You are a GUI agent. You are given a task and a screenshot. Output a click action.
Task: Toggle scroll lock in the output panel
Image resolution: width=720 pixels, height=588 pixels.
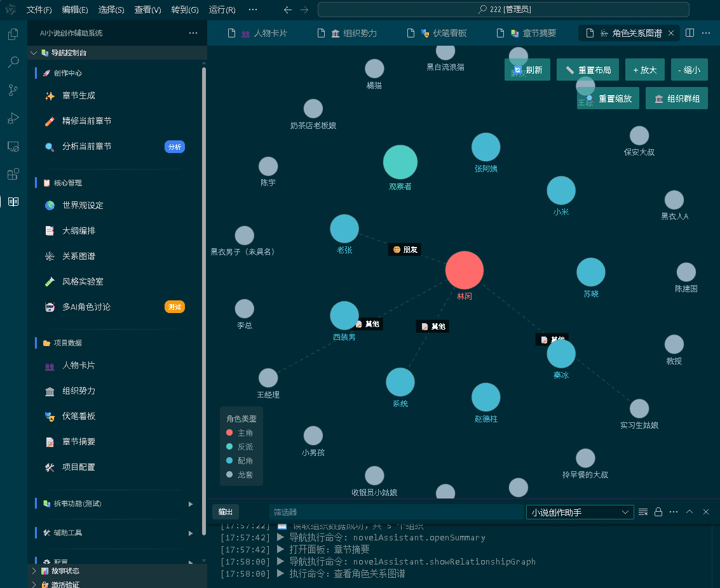(657, 511)
